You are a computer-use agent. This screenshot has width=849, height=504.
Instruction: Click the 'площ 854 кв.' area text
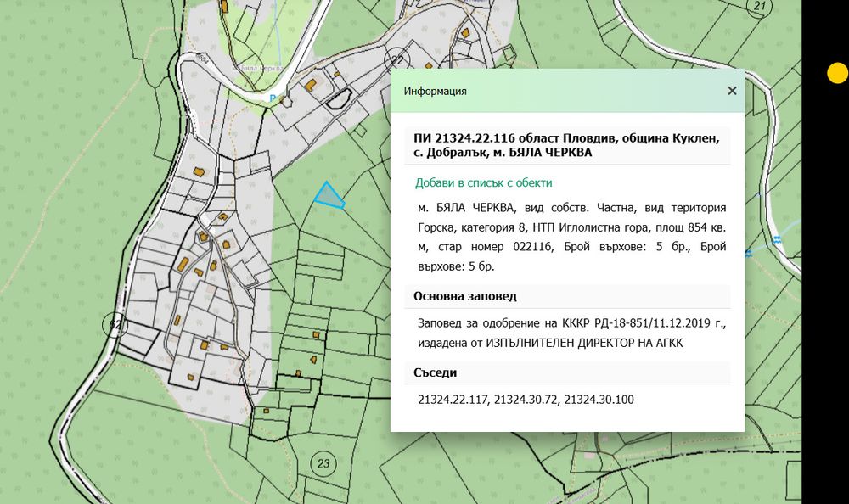689,227
